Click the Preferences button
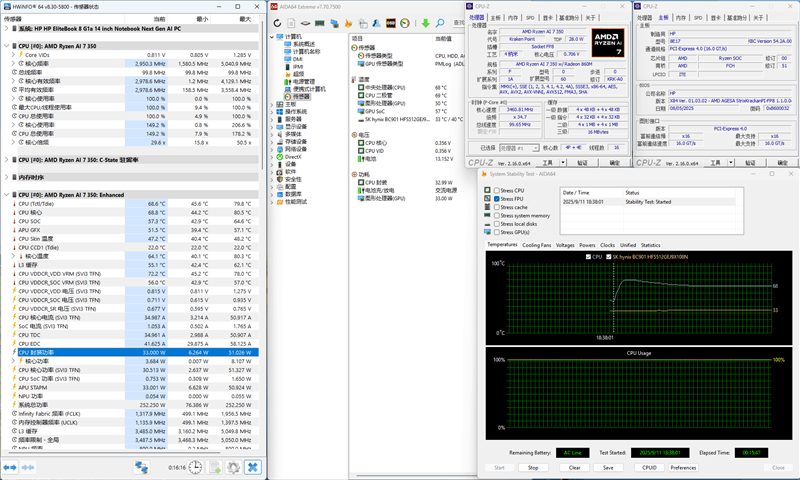800x480 pixels. point(683,467)
